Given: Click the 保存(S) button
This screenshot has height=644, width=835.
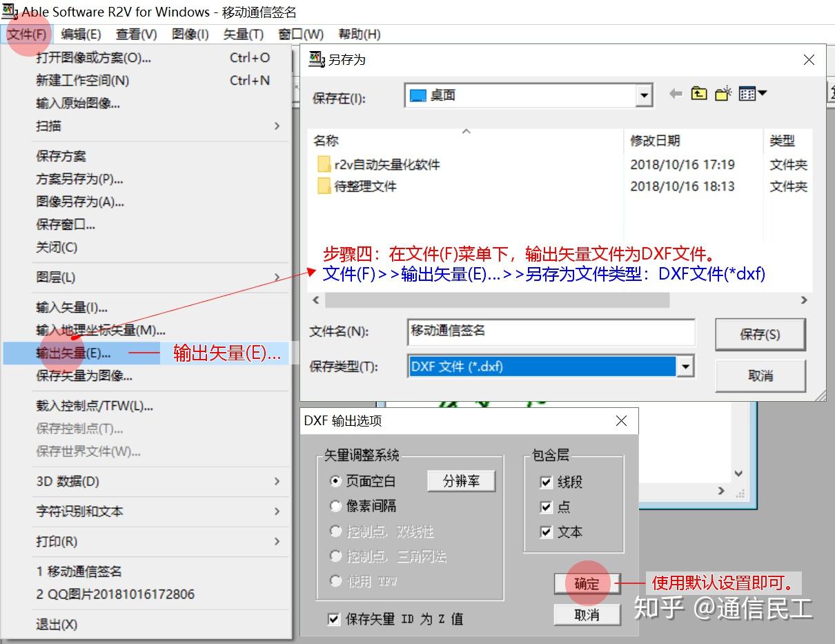Looking at the screenshot, I should point(760,334).
